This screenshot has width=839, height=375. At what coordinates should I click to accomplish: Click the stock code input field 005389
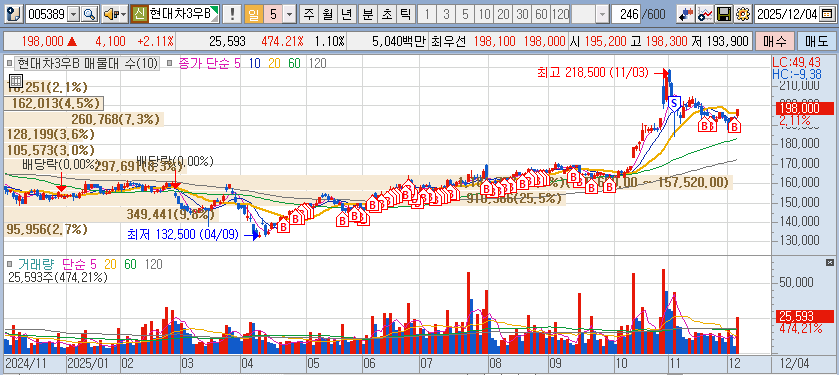(47, 14)
